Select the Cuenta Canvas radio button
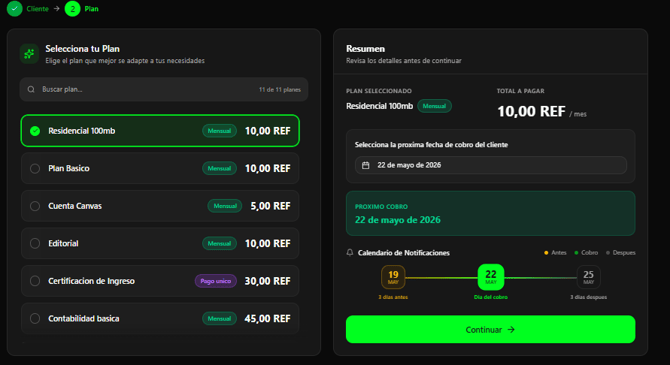670x365 pixels. coord(35,206)
